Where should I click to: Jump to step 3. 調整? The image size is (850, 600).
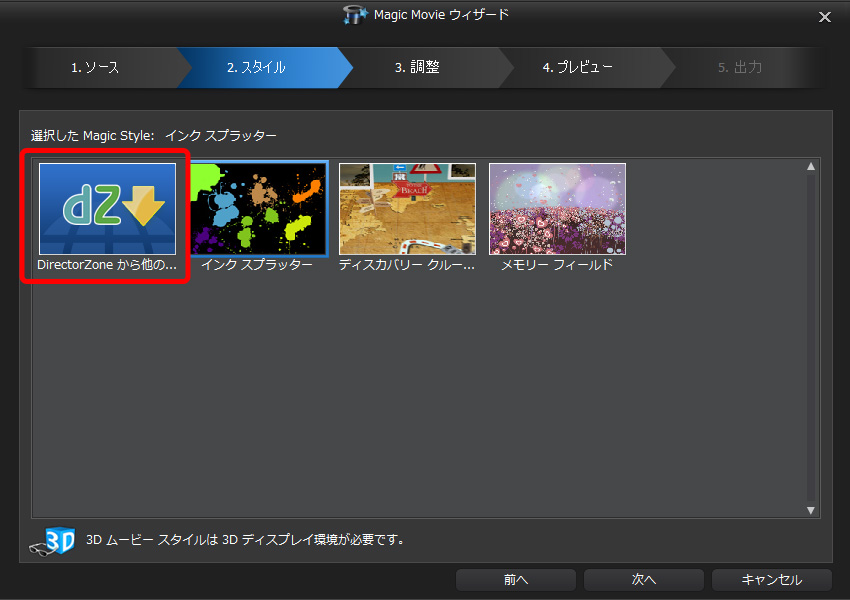(x=417, y=68)
